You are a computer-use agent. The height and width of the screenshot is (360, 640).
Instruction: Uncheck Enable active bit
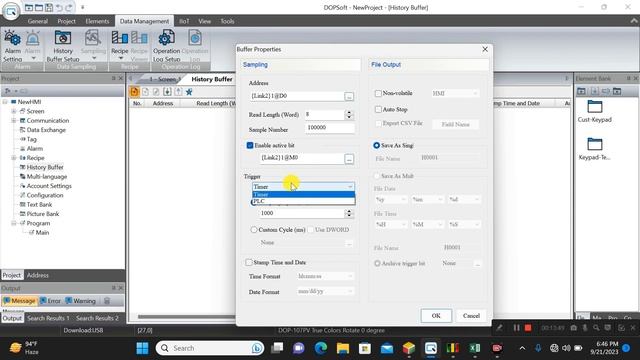coord(250,145)
